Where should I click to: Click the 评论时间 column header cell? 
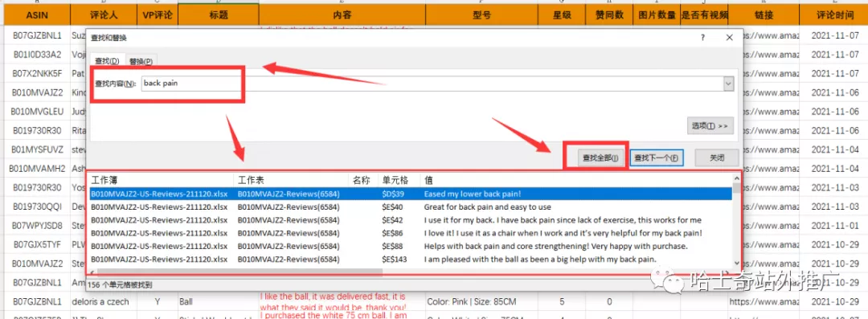tap(834, 15)
